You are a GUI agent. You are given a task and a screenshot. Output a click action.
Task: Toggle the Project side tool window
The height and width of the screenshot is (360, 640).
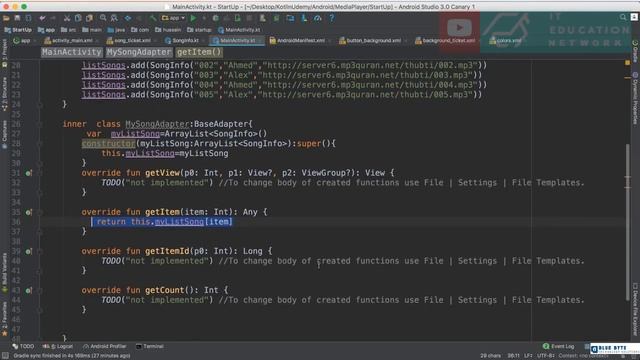4,52
